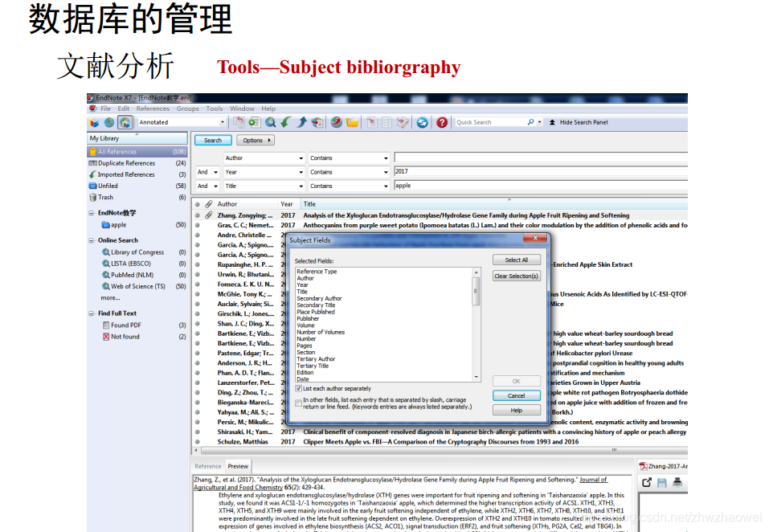Click the Open Link globe icon

pyautogui.click(x=337, y=123)
